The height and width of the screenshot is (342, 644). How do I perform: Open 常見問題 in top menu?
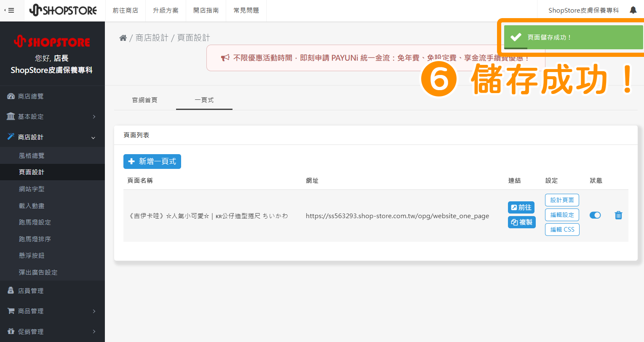pyautogui.click(x=246, y=11)
